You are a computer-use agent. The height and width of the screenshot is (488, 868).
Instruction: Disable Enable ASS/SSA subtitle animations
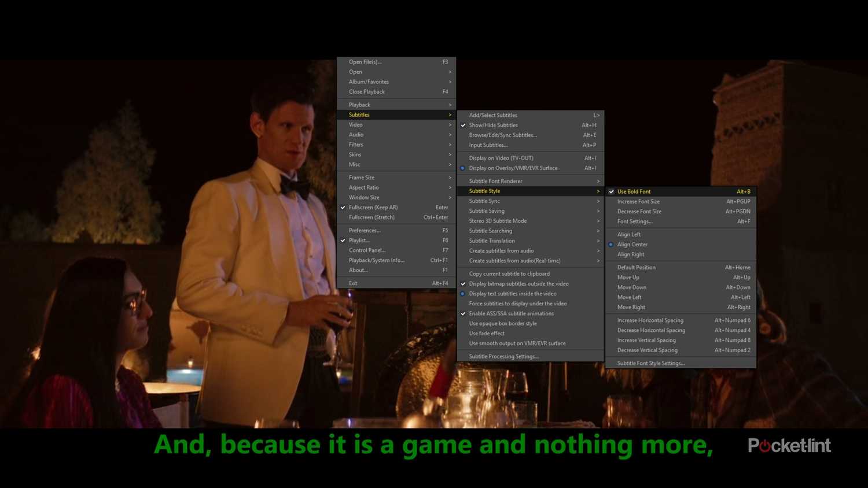click(511, 313)
